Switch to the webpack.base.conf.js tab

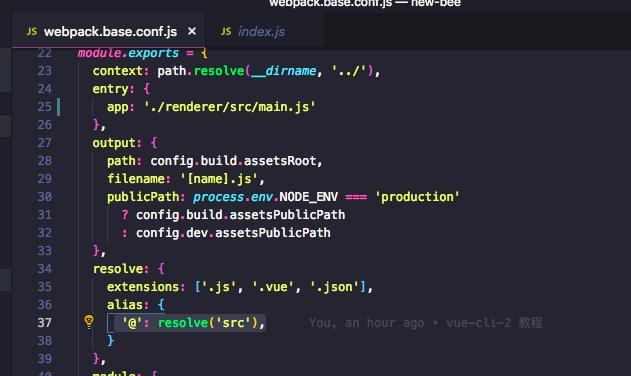[x=109, y=31]
